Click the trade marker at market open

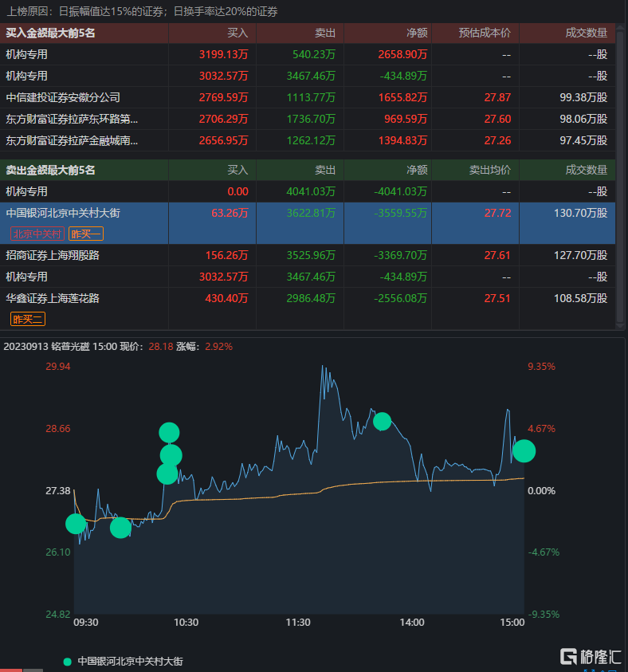pyautogui.click(x=76, y=524)
